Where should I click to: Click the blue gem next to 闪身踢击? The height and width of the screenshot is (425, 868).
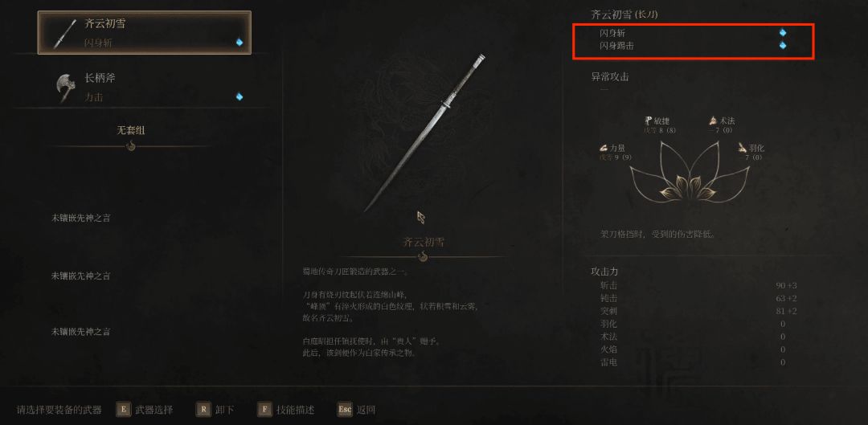[782, 45]
